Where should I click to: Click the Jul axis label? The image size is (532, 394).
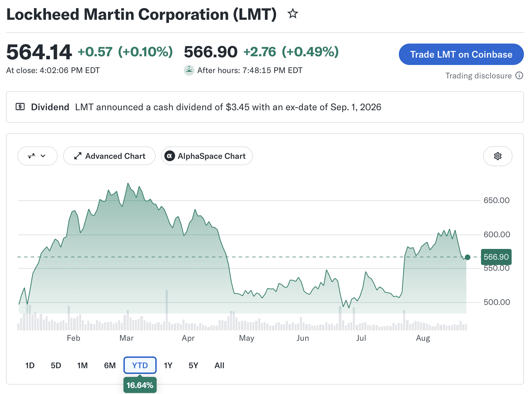pyautogui.click(x=361, y=338)
